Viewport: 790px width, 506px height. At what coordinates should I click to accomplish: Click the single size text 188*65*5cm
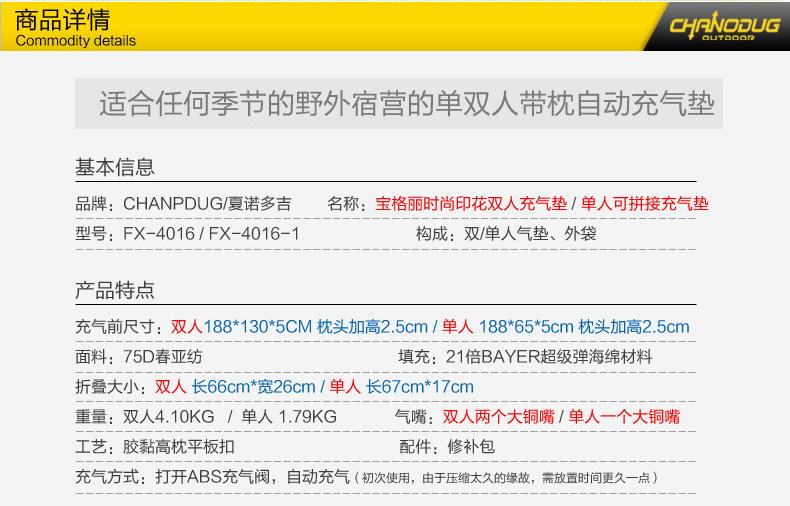pyautogui.click(x=526, y=327)
